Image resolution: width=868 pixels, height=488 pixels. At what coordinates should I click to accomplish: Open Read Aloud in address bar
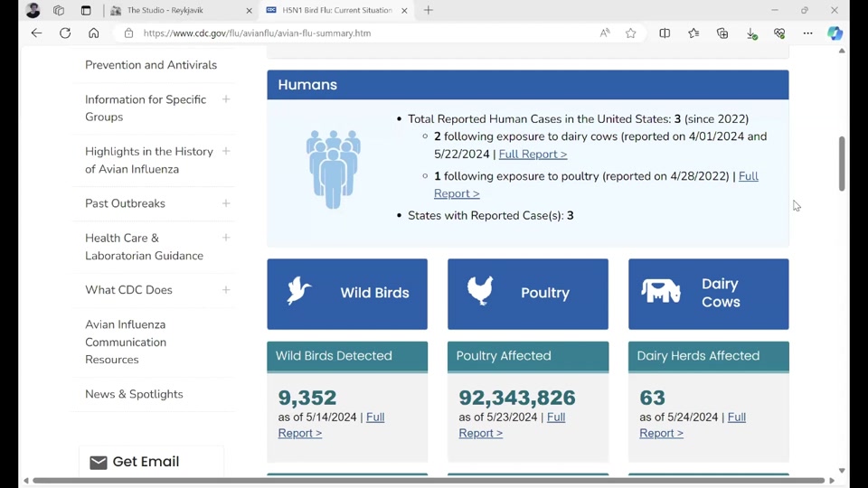(605, 33)
